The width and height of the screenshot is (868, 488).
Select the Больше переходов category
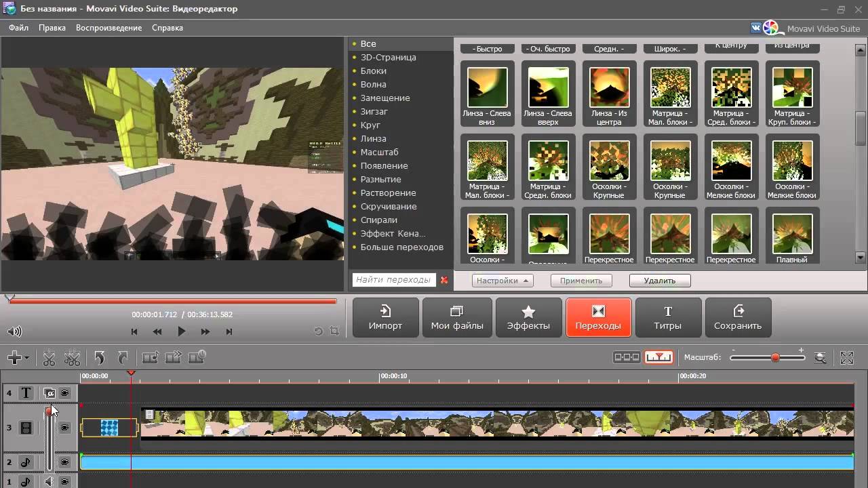tap(401, 247)
